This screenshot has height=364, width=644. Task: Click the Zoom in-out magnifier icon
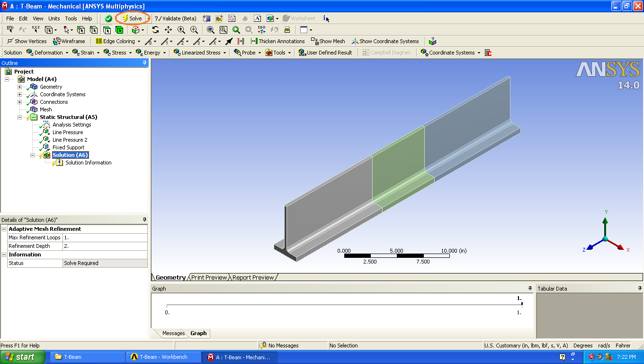(181, 30)
